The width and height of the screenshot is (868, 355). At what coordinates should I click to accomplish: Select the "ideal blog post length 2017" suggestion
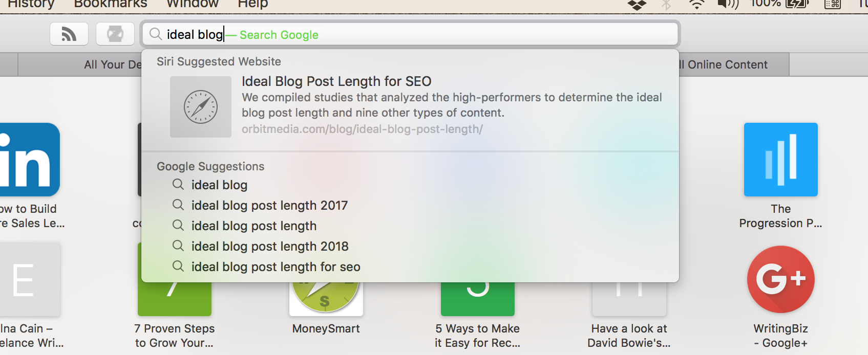click(269, 206)
